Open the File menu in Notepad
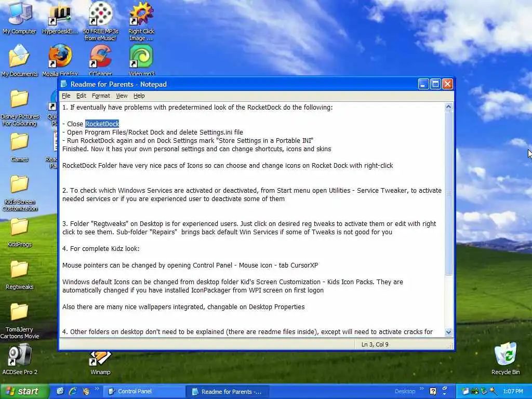This screenshot has height=399, width=532. point(66,96)
